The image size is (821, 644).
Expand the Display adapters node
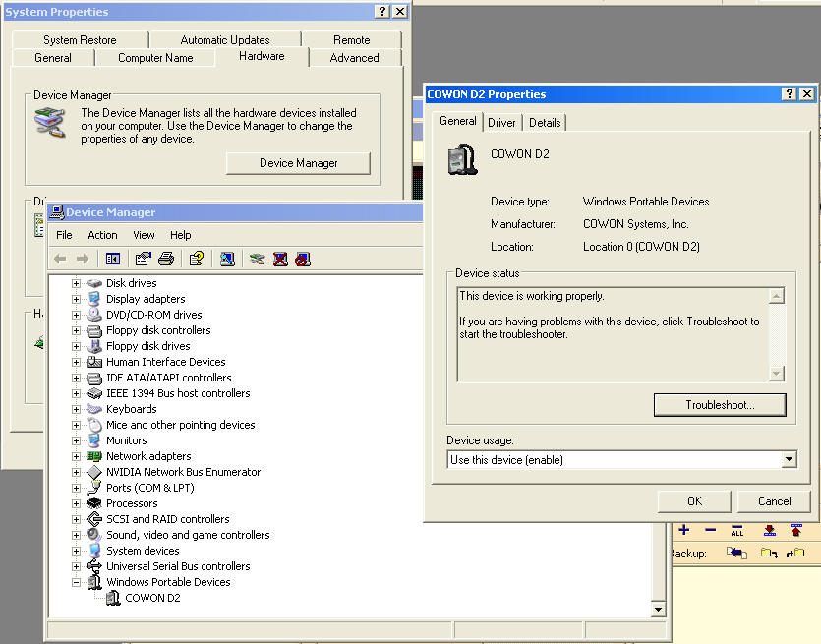click(x=76, y=299)
